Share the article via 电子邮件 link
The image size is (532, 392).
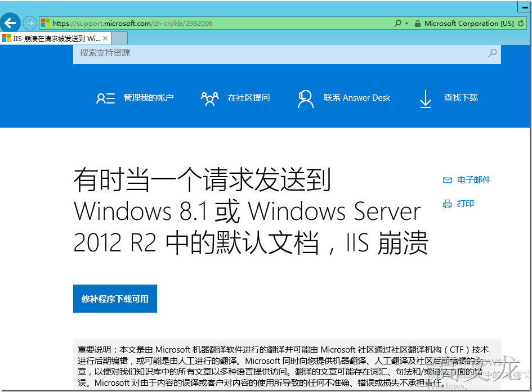point(473,180)
